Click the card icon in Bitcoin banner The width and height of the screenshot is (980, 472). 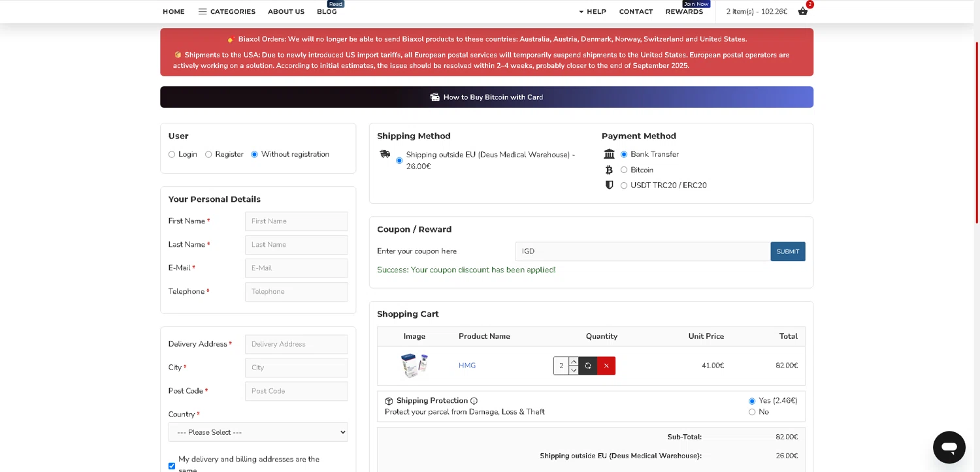tap(435, 97)
